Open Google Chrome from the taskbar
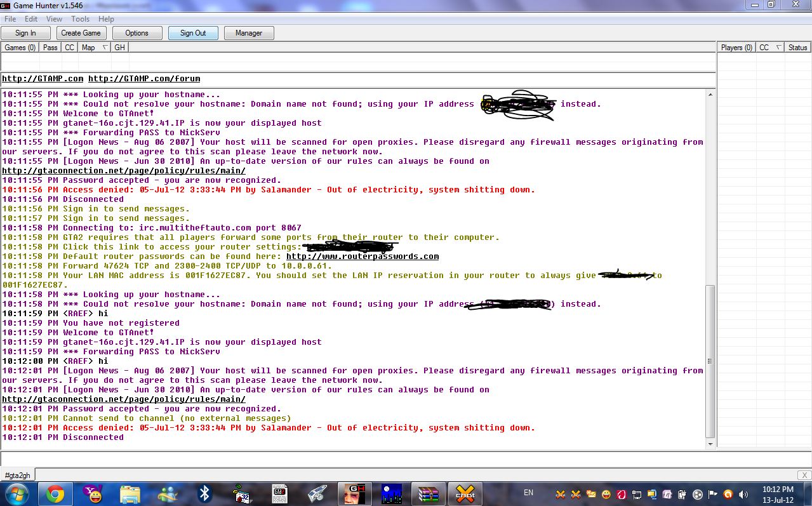The image size is (812, 506). point(55,493)
